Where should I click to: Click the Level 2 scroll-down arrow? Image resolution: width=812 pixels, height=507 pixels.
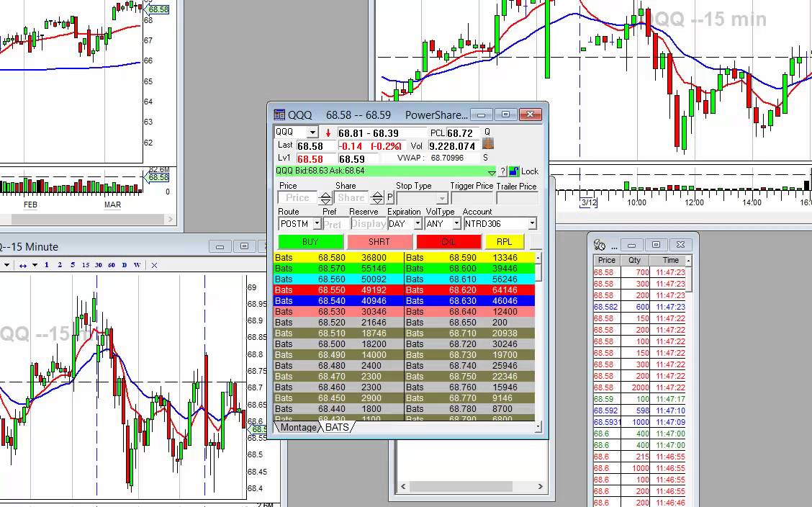click(x=538, y=427)
